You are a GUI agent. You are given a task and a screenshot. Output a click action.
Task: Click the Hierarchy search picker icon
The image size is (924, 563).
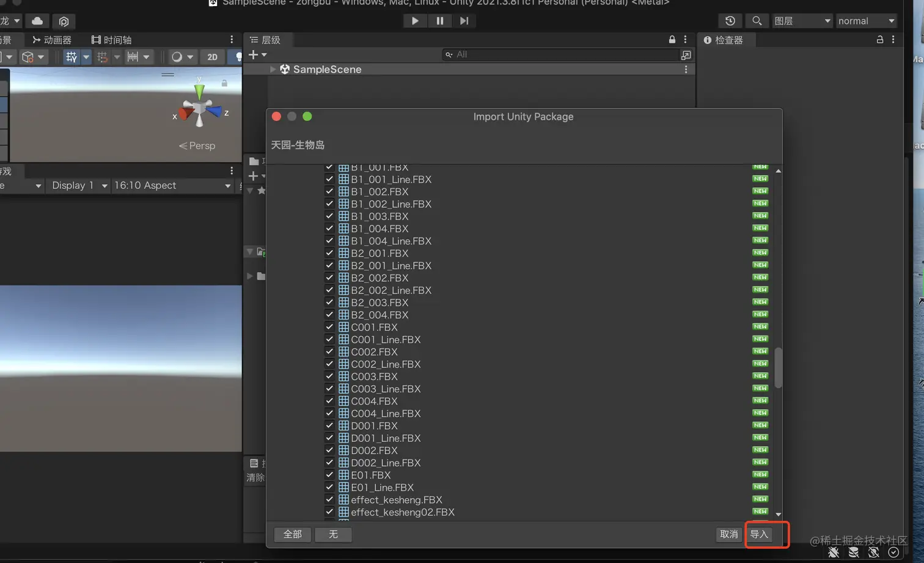(x=686, y=55)
